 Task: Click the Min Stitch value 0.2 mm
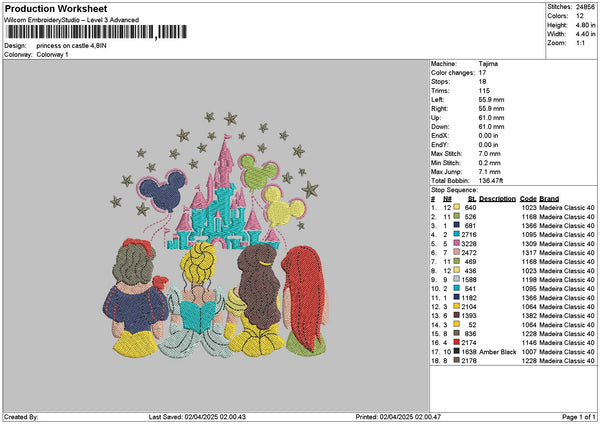489,163
